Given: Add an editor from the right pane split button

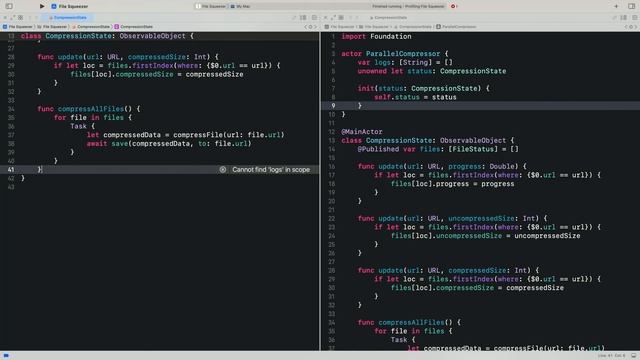Looking at the screenshot, I should [x=635, y=18].
